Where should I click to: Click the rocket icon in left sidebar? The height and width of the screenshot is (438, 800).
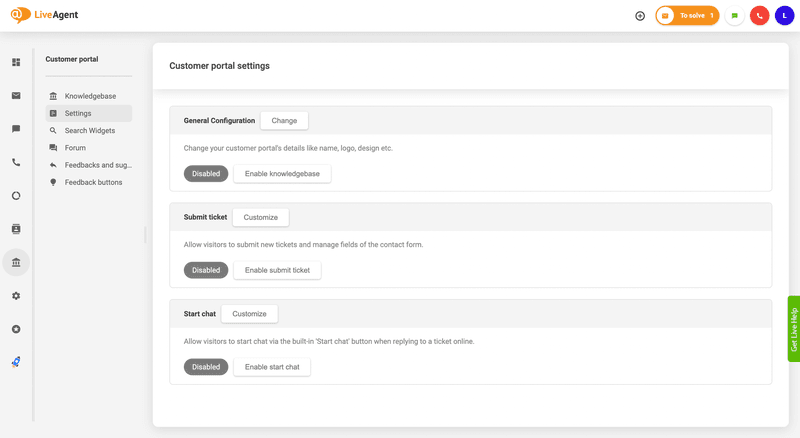coord(16,362)
